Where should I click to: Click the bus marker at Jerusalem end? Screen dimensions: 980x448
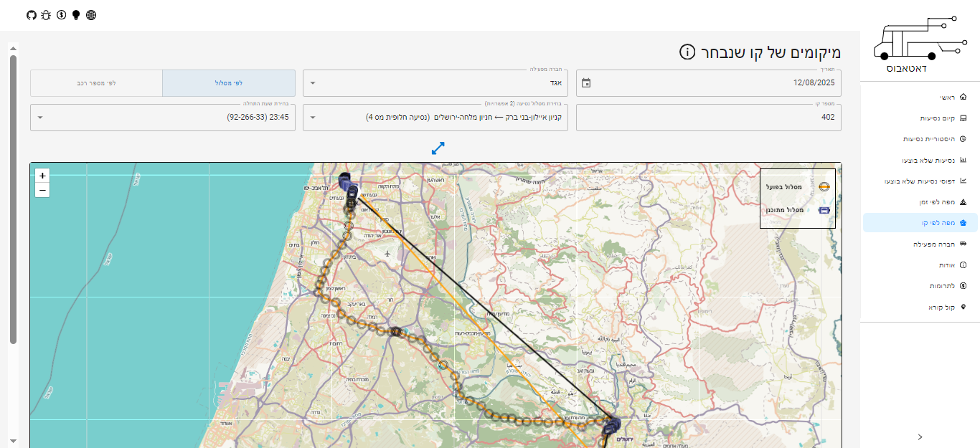(x=611, y=425)
